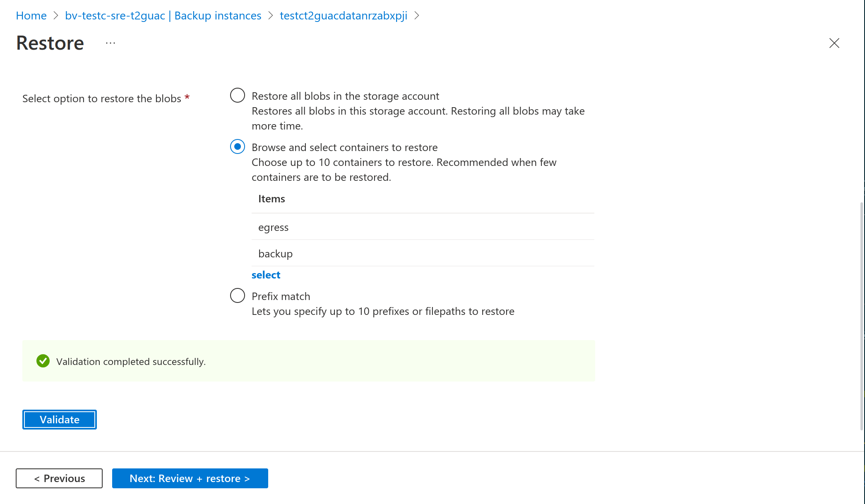Viewport: 865px width, 504px height.
Task: Click the select containers link
Action: click(x=266, y=275)
